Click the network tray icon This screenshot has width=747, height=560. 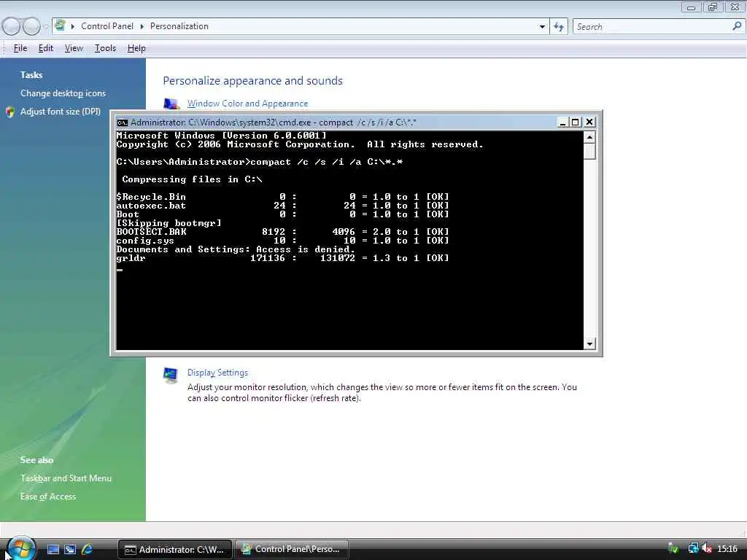click(693, 548)
